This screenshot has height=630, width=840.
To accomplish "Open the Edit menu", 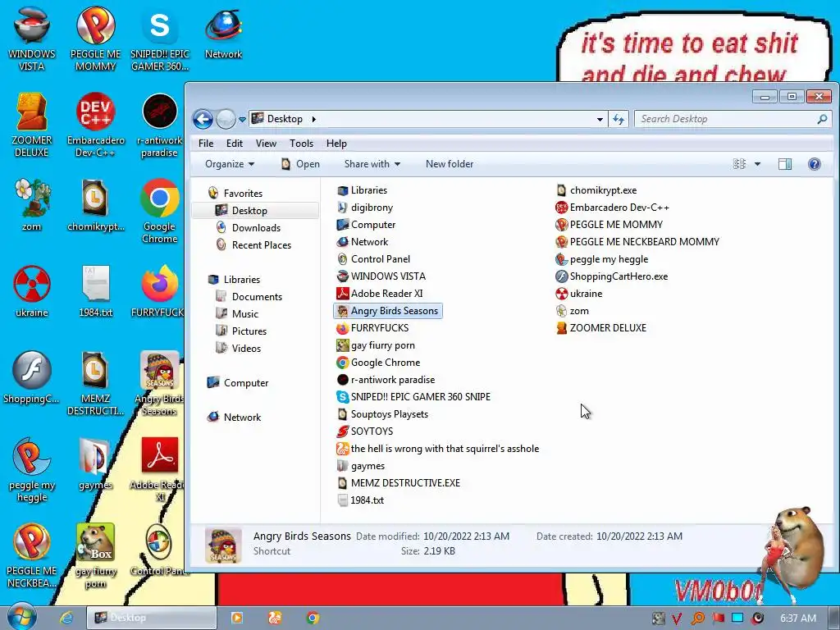I will click(234, 144).
